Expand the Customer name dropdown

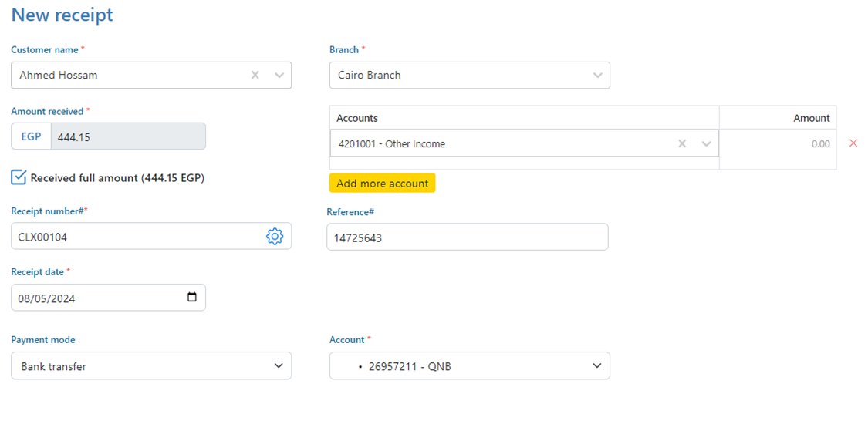click(279, 76)
